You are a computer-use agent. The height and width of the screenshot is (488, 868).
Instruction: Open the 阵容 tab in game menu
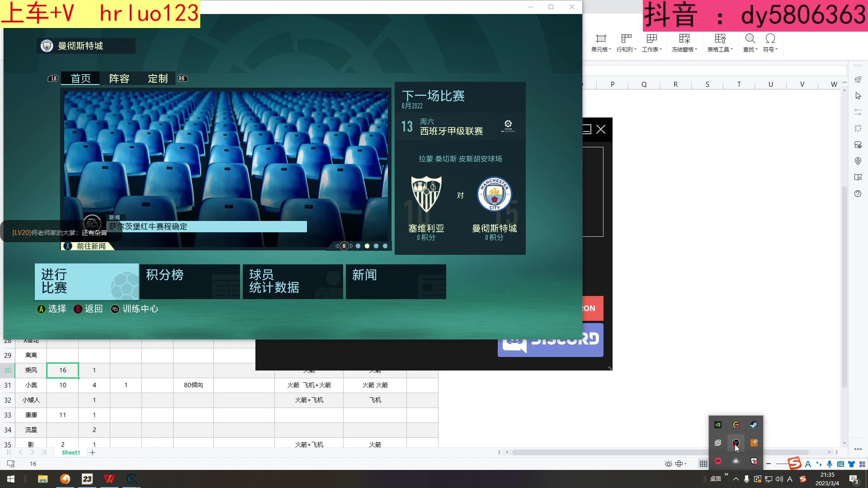click(x=119, y=79)
